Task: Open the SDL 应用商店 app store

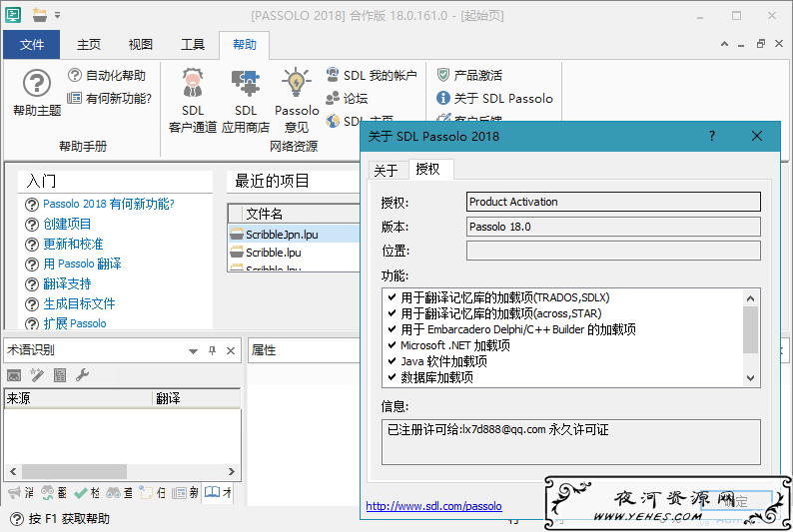Action: click(246, 101)
